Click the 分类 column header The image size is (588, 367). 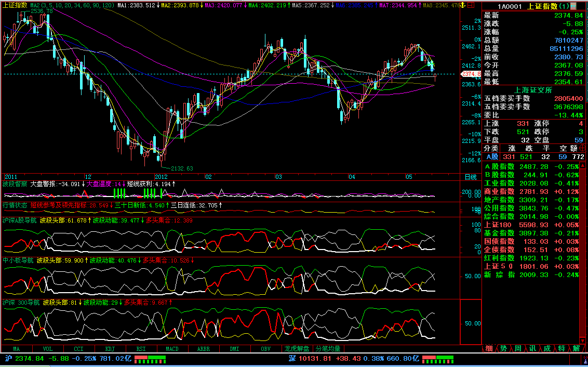491,148
